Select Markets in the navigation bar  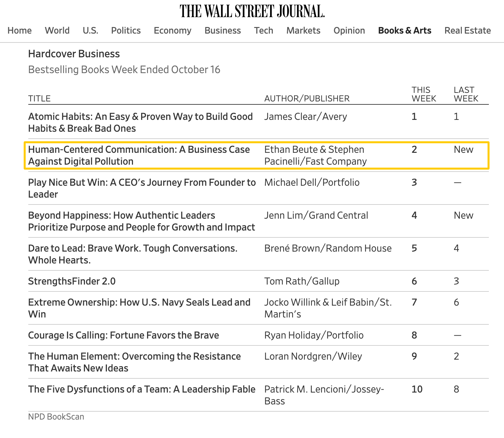303,31
